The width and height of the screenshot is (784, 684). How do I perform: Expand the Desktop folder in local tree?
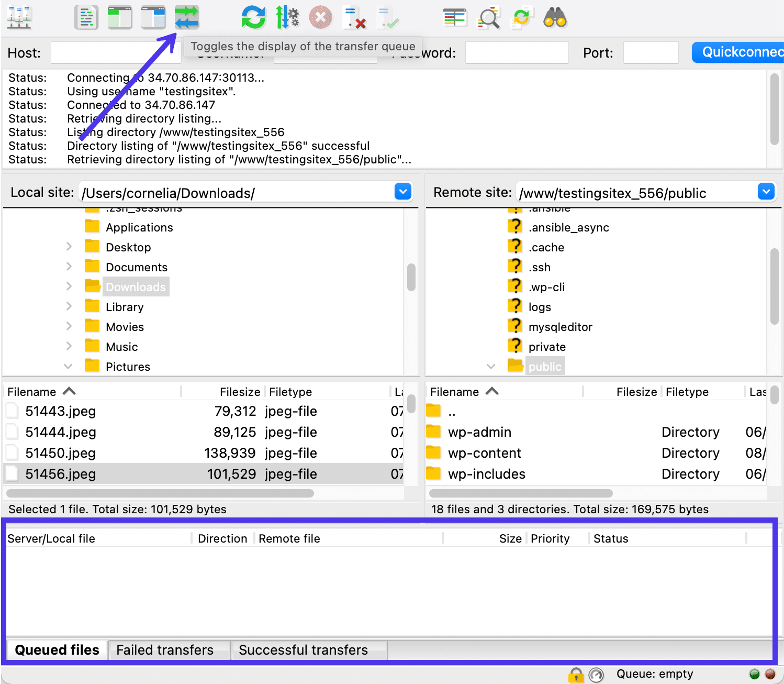69,247
